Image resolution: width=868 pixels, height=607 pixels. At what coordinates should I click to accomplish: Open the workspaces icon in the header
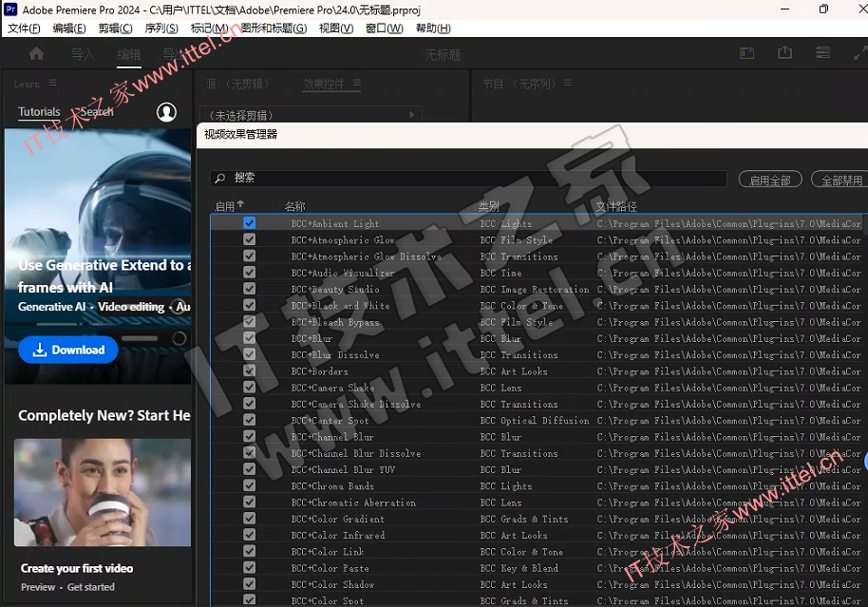746,53
